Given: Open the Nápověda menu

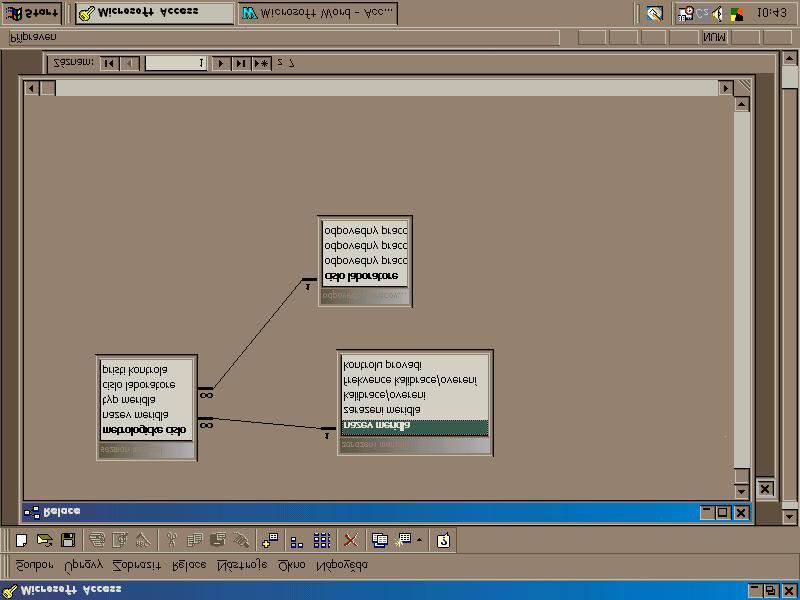Looking at the screenshot, I should (x=342, y=565).
